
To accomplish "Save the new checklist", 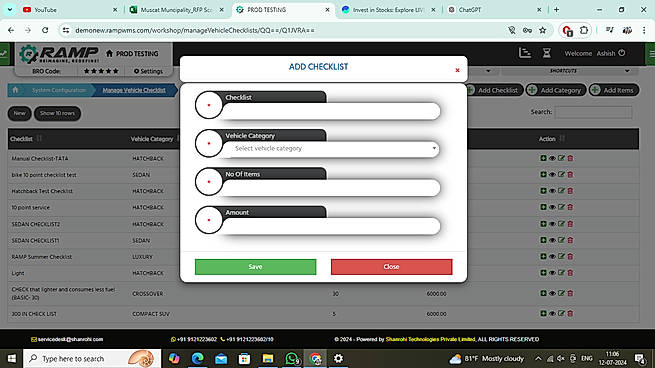I will pos(255,267).
